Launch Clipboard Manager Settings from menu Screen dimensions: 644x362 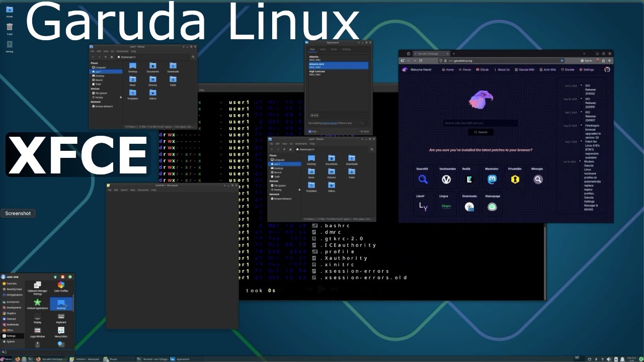[37, 288]
